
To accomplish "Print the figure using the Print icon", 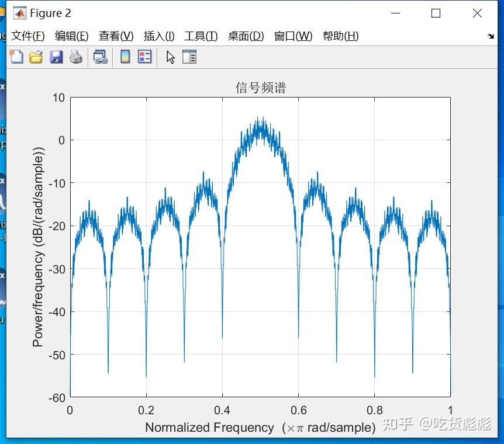I will tap(75, 57).
